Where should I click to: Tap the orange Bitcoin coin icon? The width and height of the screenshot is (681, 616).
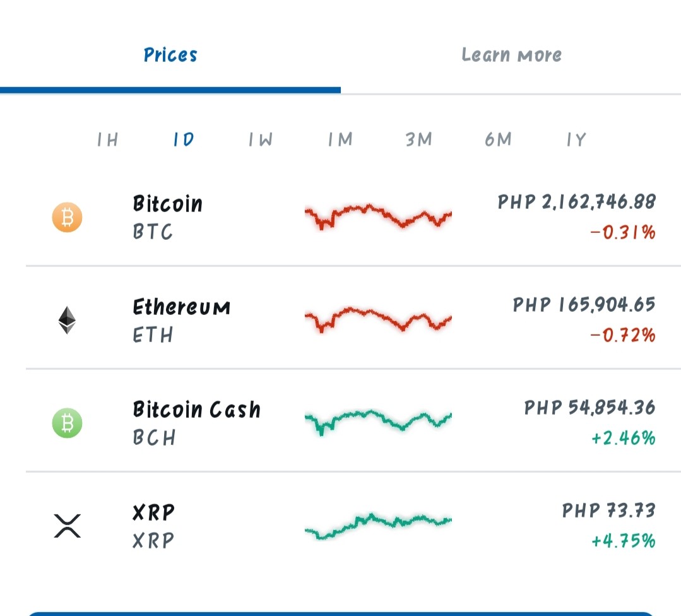(68, 217)
